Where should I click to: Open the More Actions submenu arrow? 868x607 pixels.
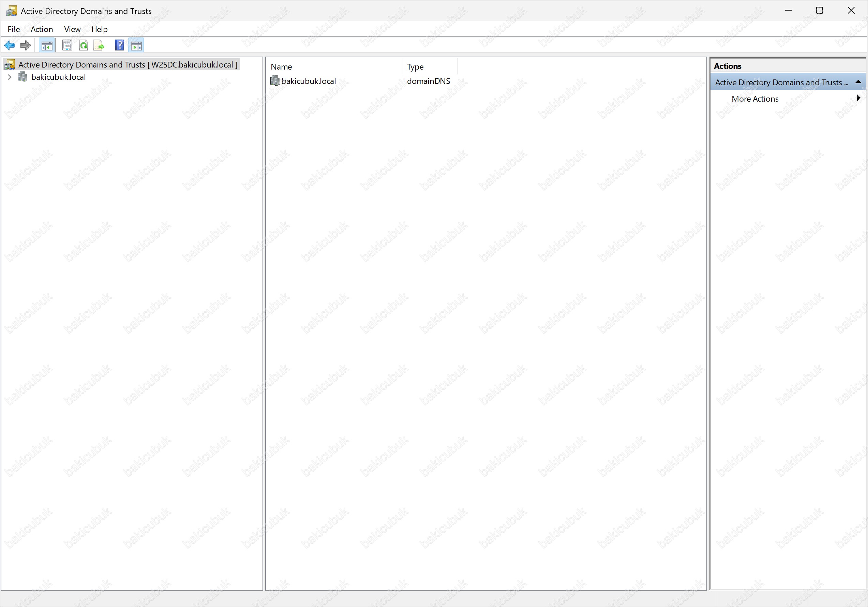pos(858,98)
